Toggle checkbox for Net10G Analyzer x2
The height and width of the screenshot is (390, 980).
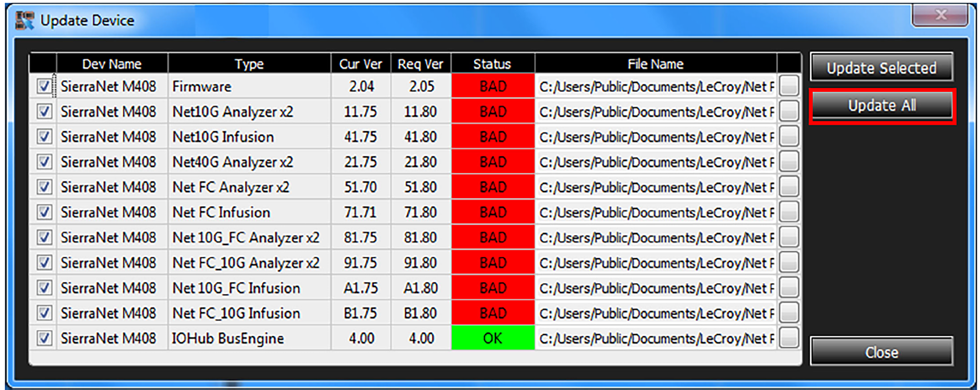[44, 111]
